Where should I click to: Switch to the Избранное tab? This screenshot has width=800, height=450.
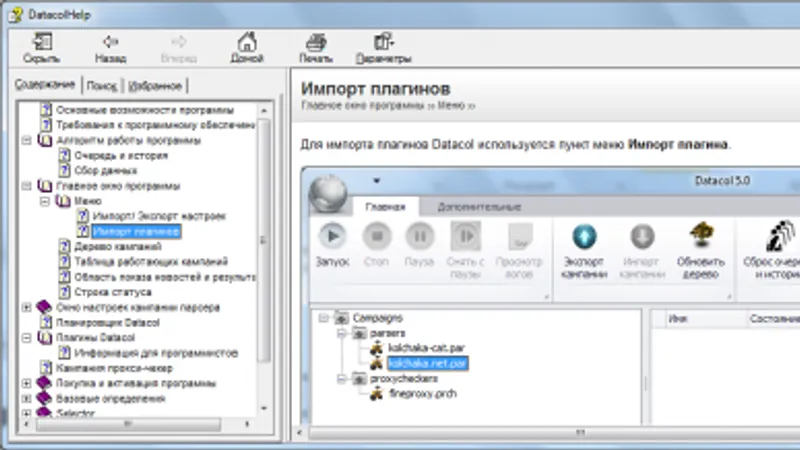[155, 86]
